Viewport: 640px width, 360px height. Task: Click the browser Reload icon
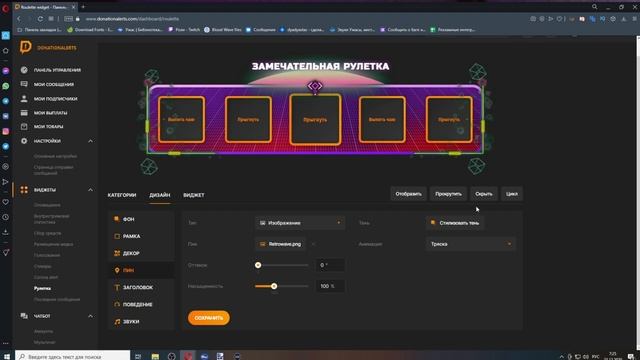40,19
